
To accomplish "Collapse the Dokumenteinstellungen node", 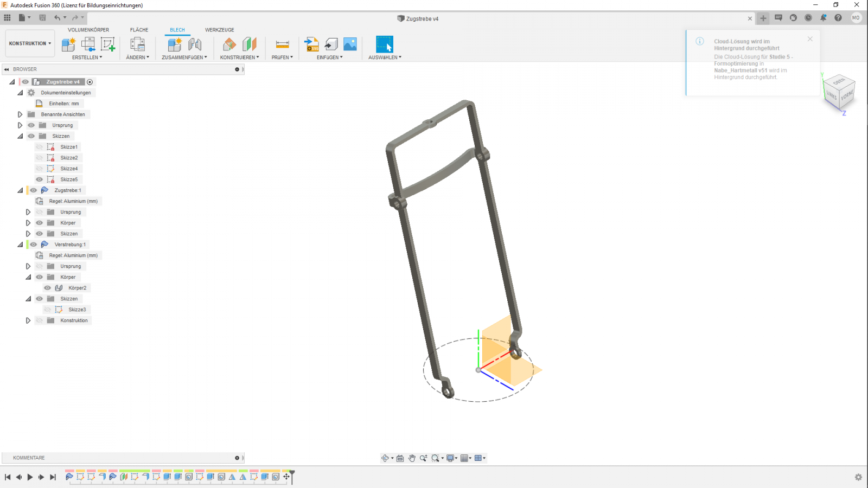I will [x=20, y=93].
